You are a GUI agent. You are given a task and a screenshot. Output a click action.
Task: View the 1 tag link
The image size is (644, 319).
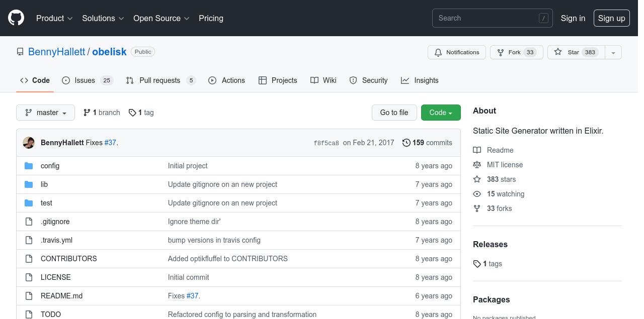pyautogui.click(x=141, y=113)
